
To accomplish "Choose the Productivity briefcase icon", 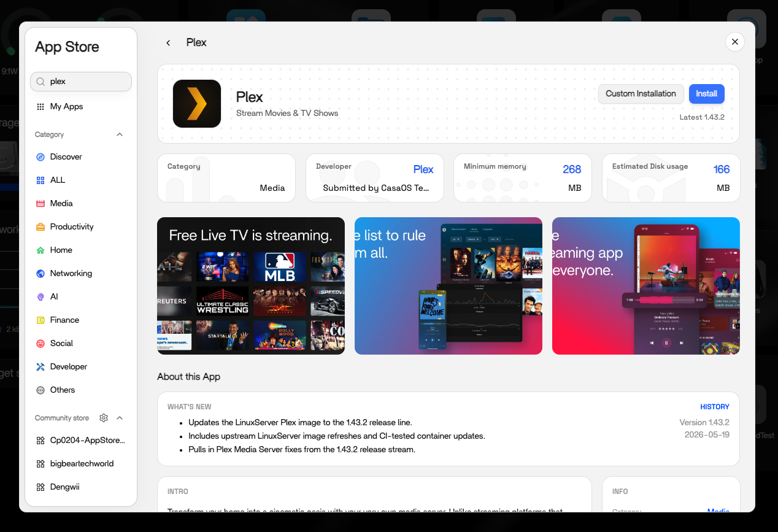I will [x=40, y=227].
